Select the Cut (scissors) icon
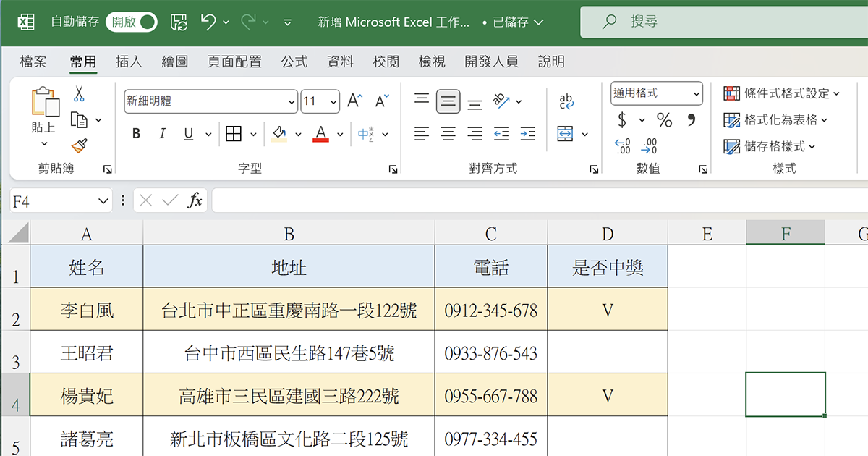Viewport: 868px width, 456px height. pos(80,94)
